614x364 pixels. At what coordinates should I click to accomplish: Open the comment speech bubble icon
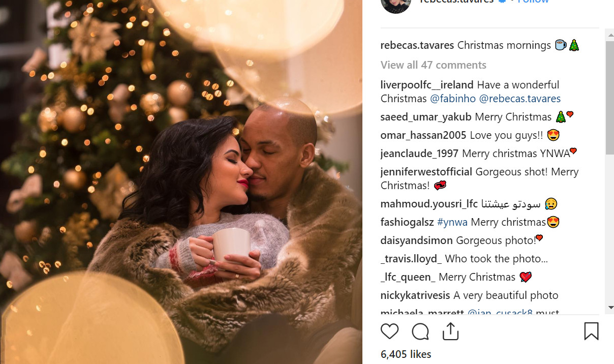pos(420,331)
